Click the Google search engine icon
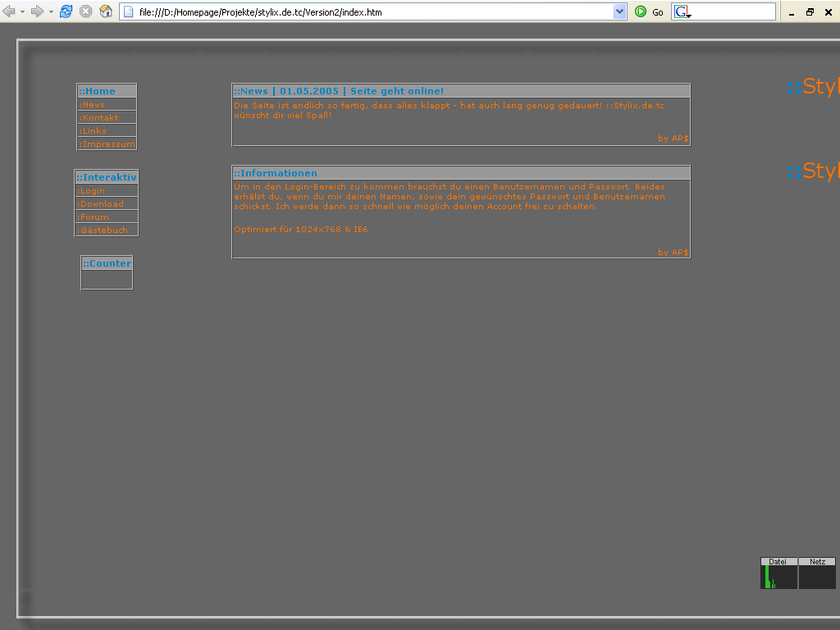840x630 pixels. (681, 11)
